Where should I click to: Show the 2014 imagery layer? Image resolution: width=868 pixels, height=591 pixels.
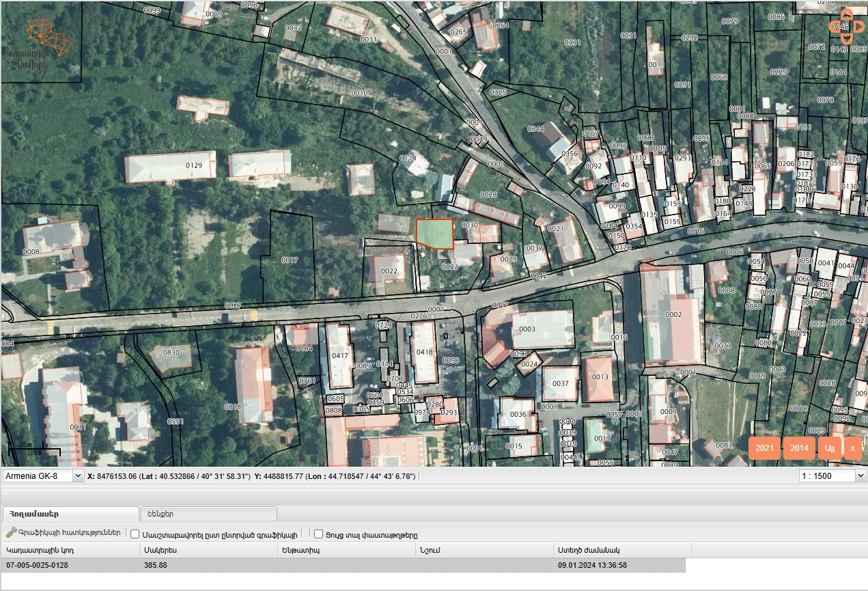[799, 448]
